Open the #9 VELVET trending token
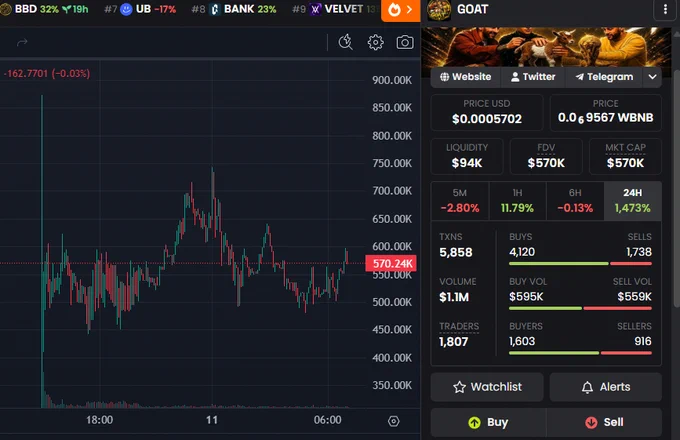The width and height of the screenshot is (680, 440). click(334, 9)
